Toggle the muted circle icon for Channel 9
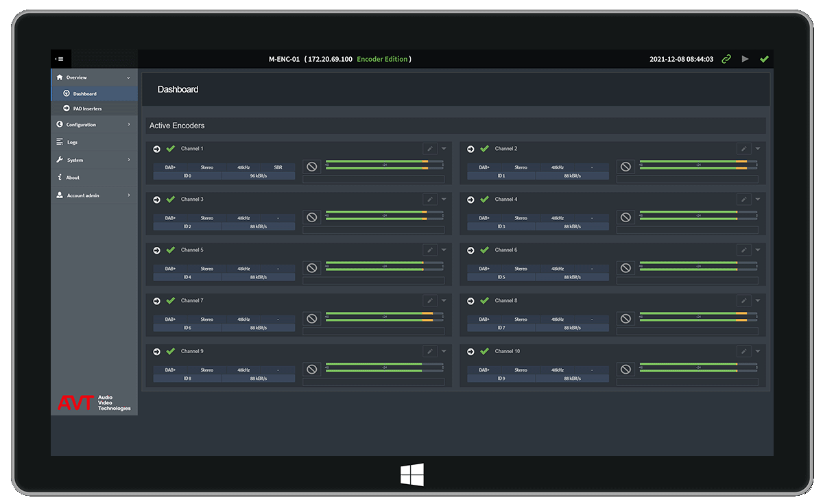823x504 pixels. 312,370
